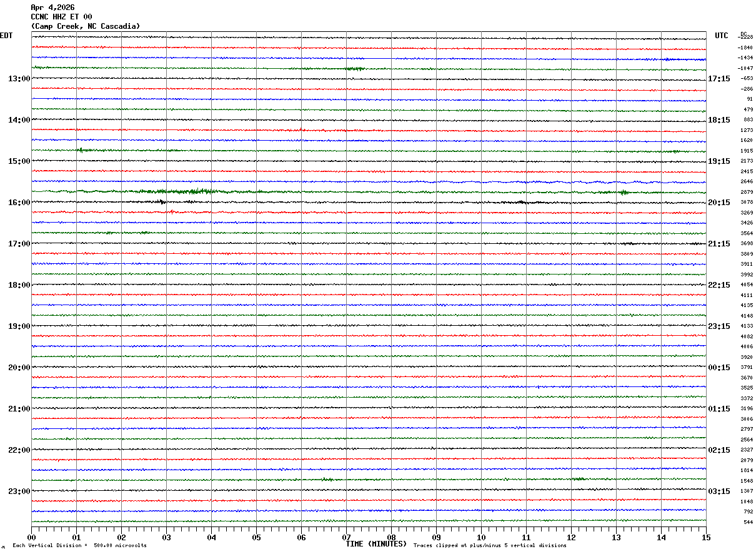The image size is (756, 554).
Task: Click minute tick label 03 on the axis
Action: [x=166, y=537]
